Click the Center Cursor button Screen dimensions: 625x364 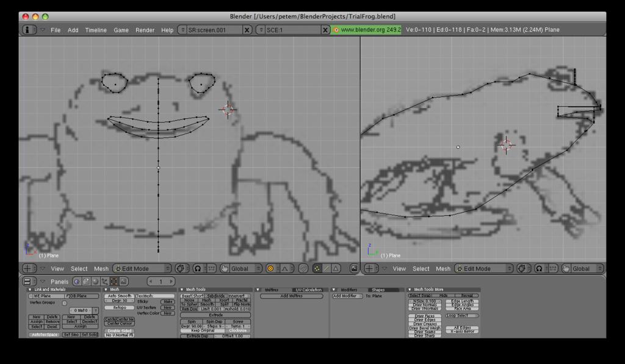coord(120,323)
